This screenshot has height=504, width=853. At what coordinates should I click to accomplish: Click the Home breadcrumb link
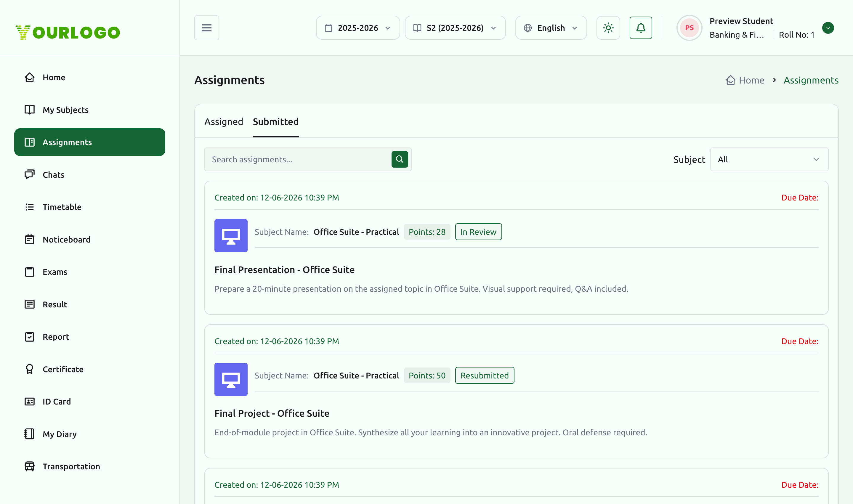[745, 80]
